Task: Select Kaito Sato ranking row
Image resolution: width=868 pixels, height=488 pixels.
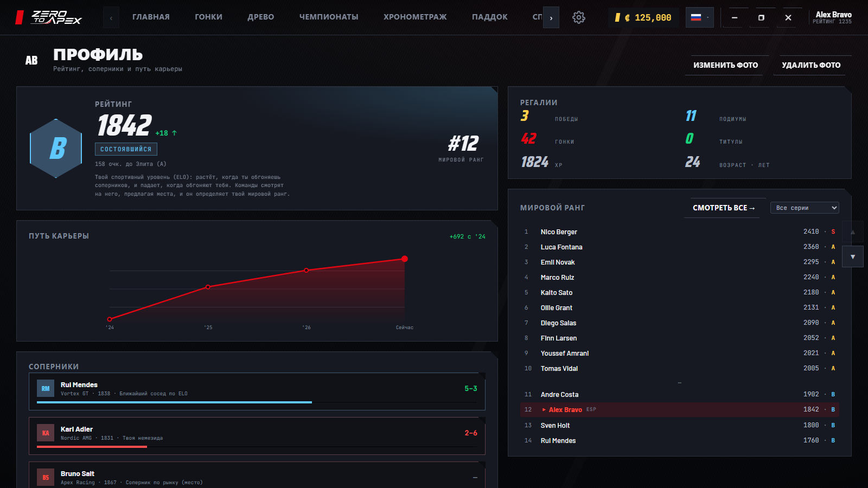Action: click(x=680, y=292)
